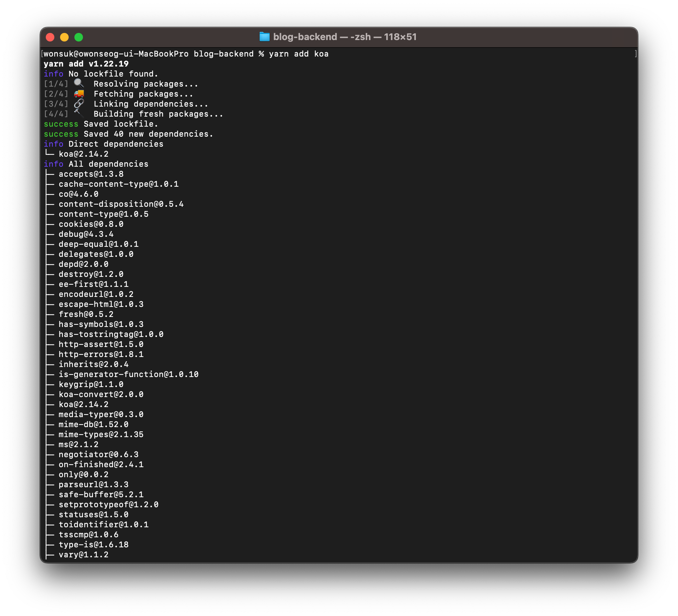Click 'http-errors@1.8.1' entry
This screenshot has height=616, width=678.
coord(101,355)
